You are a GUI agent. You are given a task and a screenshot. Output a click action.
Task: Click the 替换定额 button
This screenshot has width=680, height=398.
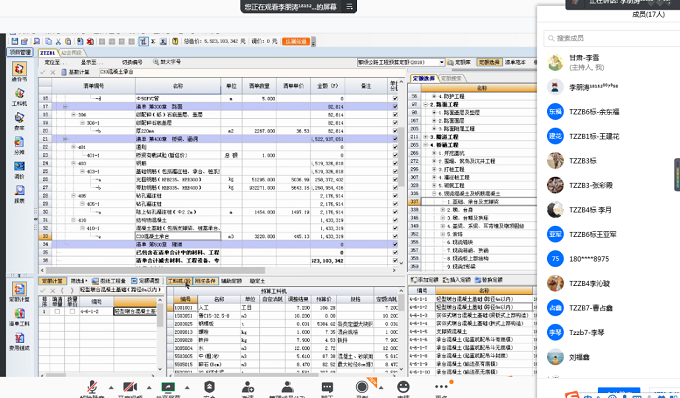tap(488, 280)
